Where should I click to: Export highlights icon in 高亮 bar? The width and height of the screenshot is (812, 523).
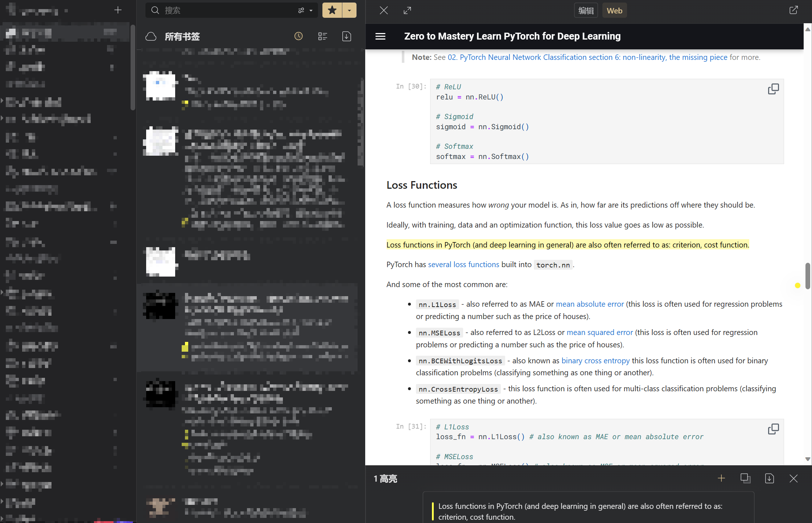click(769, 478)
